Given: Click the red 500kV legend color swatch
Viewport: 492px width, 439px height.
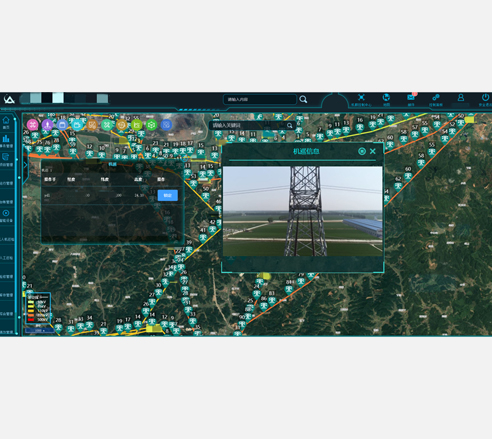Looking at the screenshot, I should pos(31,320).
